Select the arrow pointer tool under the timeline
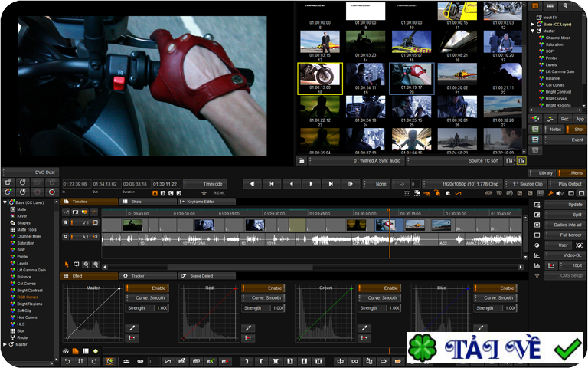Image resolution: width=588 pixels, height=368 pixels. (x=67, y=264)
